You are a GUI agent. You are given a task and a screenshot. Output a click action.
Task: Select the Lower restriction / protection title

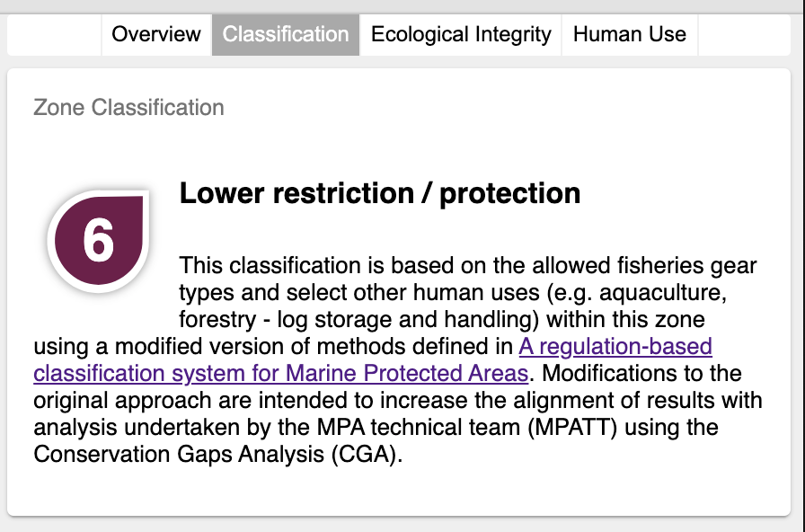tap(381, 192)
